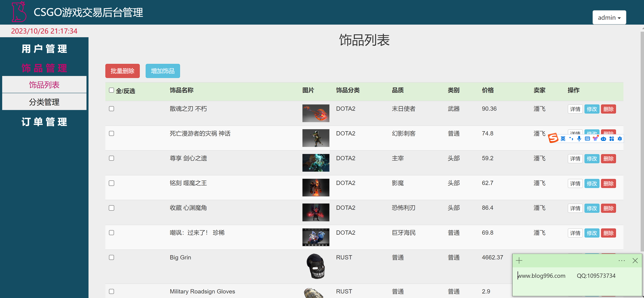Toggle the select-all 全/反选 checkbox
Screen dimensions: 644x298
pos(111,90)
